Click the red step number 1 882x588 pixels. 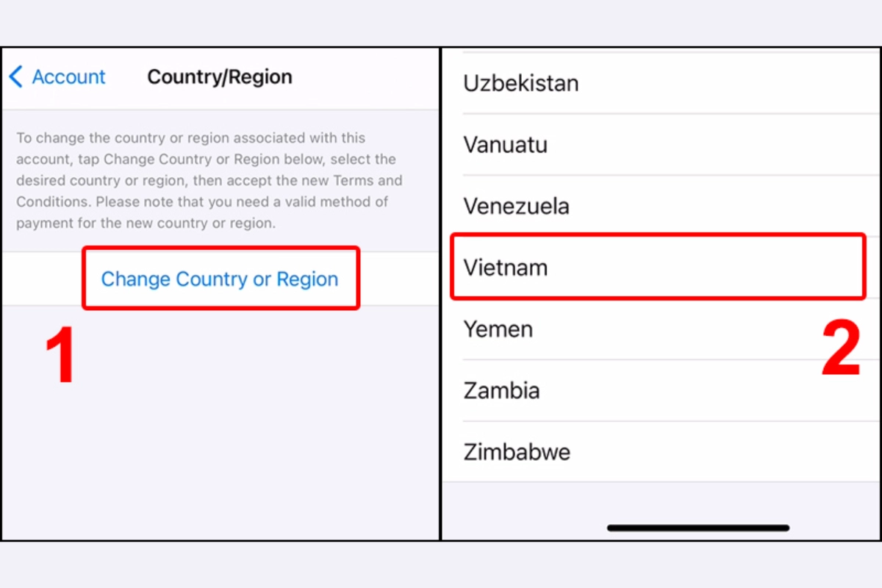60,357
